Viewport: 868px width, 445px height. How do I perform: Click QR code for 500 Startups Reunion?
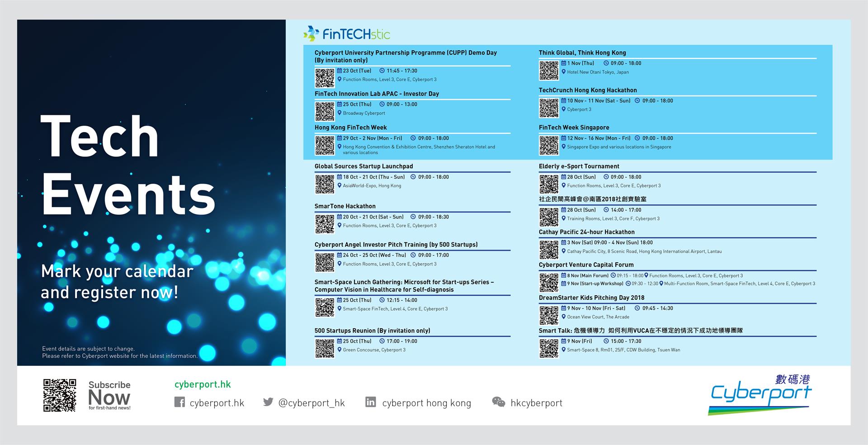[x=325, y=349]
